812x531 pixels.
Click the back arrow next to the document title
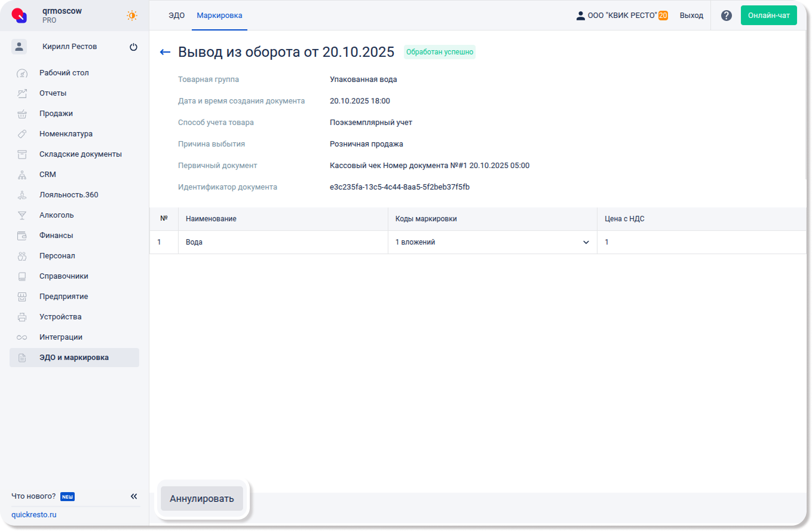166,52
